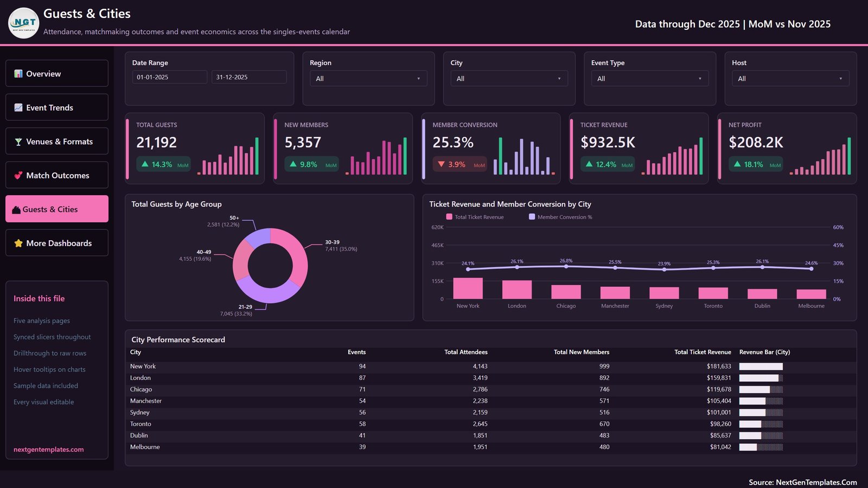
Task: Click the green up arrow on Net Profit card
Action: coord(737,164)
